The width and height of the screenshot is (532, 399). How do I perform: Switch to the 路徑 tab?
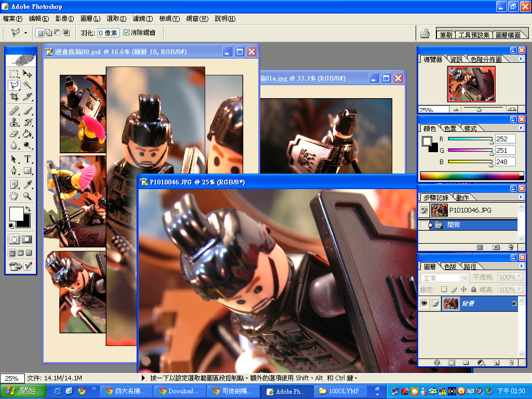point(470,267)
